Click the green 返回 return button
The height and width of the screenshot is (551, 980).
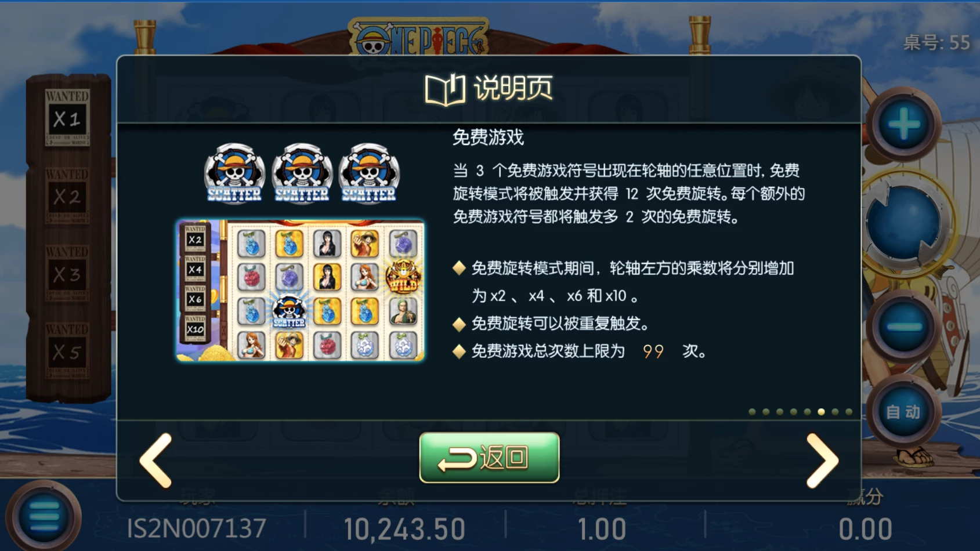coord(489,458)
